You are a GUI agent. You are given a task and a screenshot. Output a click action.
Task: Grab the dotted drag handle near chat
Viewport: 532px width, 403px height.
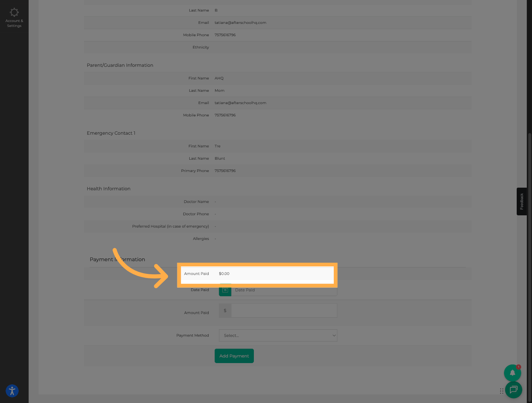[501, 391]
